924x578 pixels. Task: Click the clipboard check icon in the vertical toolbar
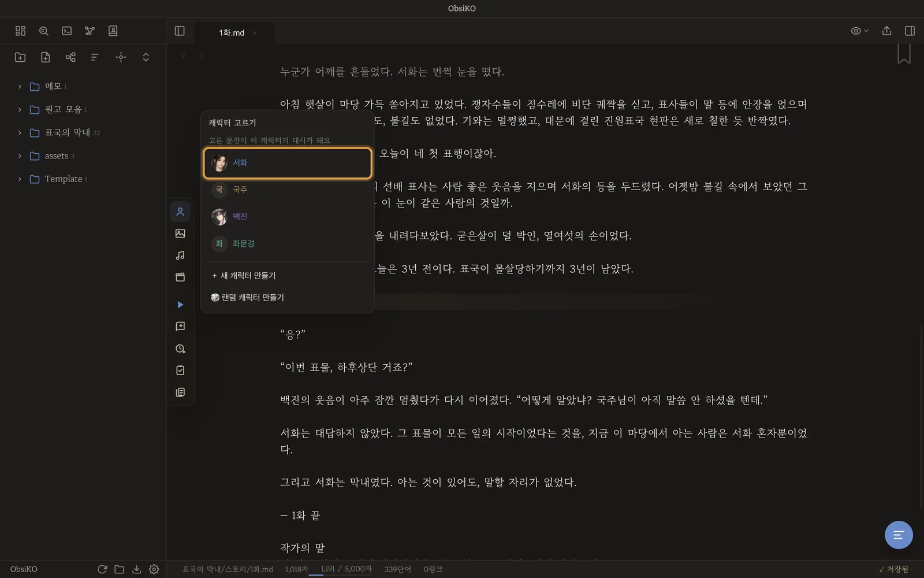(x=180, y=370)
